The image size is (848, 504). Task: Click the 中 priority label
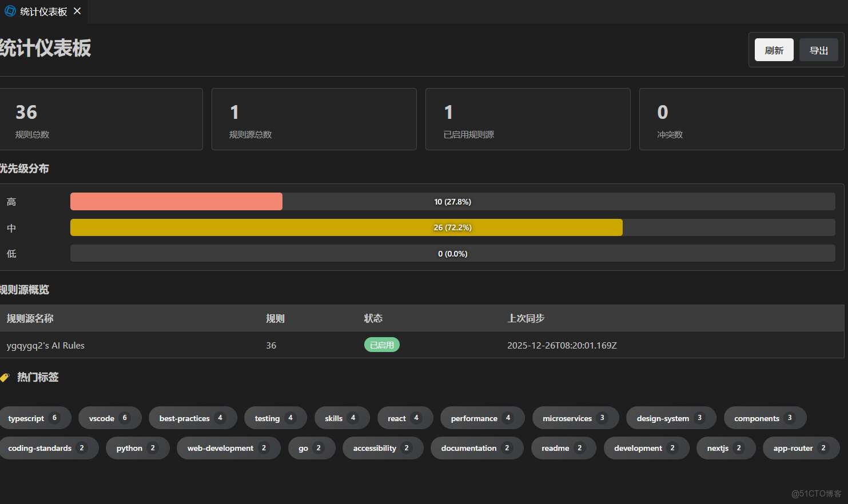point(11,228)
